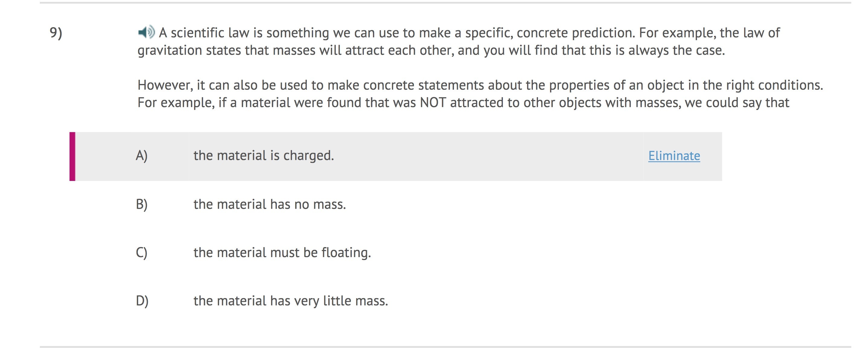Click the Eliminate link for answer A
The image size is (868, 348).
point(674,156)
